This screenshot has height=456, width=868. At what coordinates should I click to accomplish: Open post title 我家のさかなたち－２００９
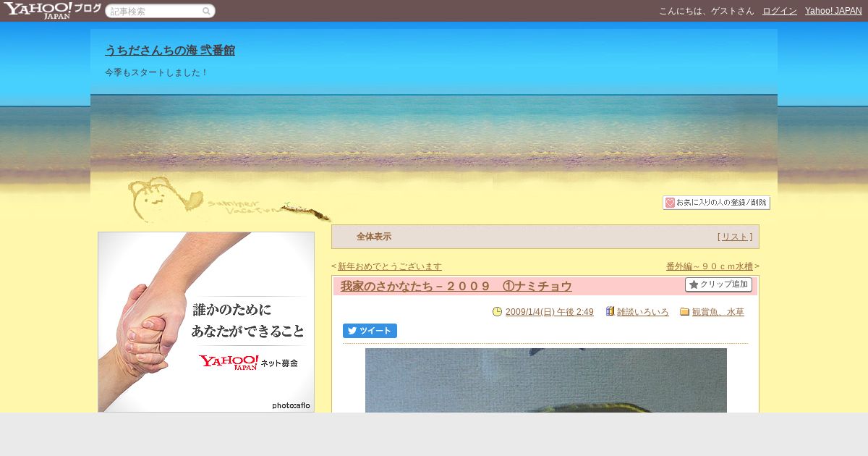[456, 287]
